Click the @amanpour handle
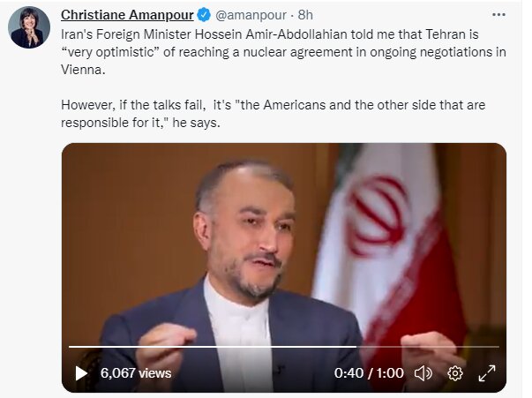The image size is (532, 398). tap(251, 15)
